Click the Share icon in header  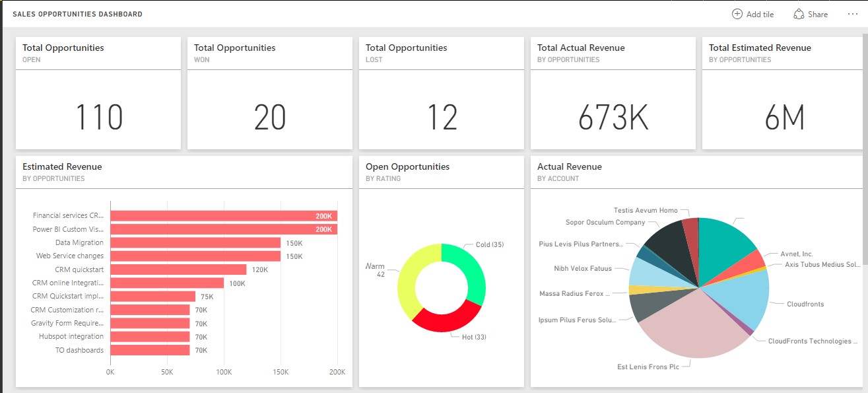(x=799, y=14)
